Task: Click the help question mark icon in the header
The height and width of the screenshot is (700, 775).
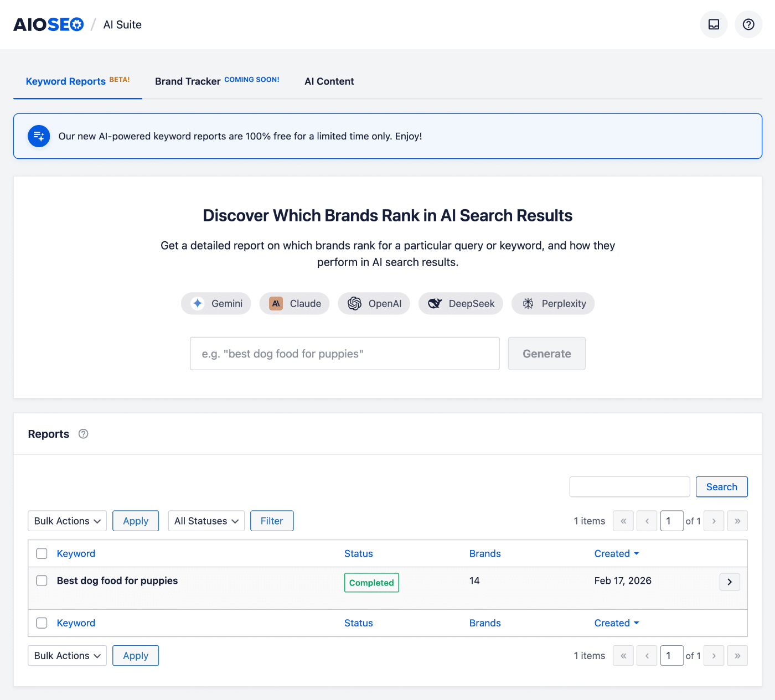Action: tap(748, 24)
